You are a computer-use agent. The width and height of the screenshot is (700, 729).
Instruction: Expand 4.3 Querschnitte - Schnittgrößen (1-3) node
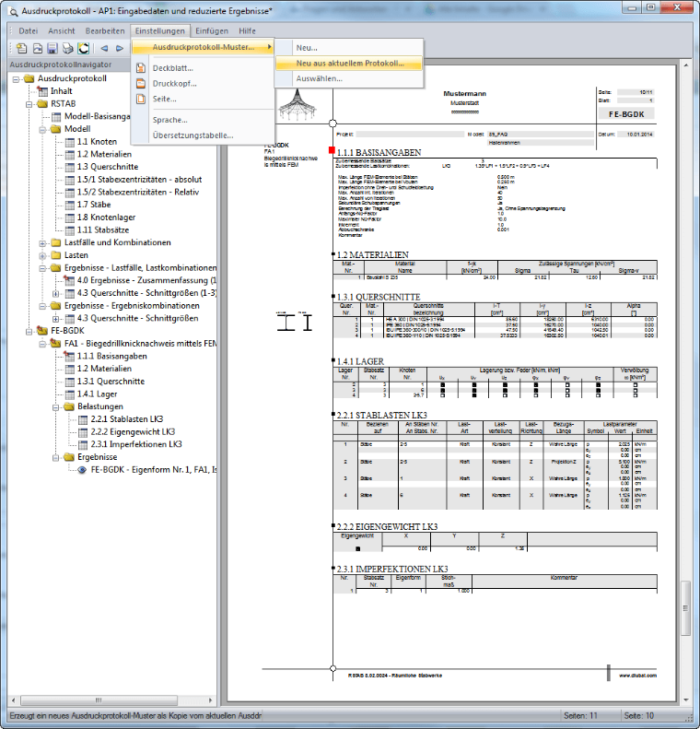coord(56,294)
